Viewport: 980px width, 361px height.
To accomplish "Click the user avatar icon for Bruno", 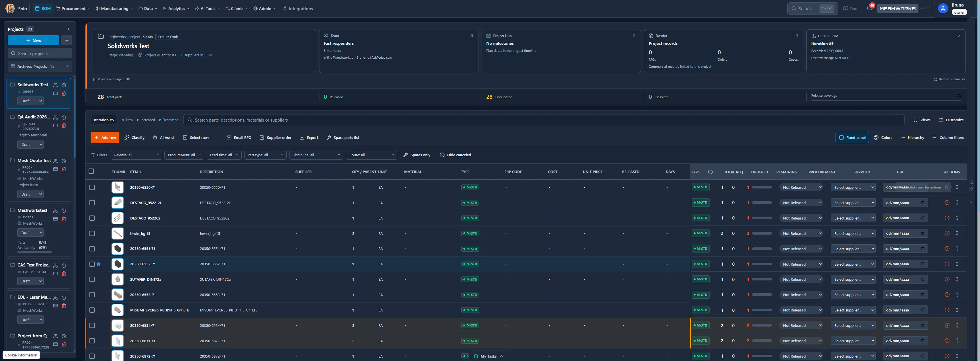I will (x=943, y=8).
